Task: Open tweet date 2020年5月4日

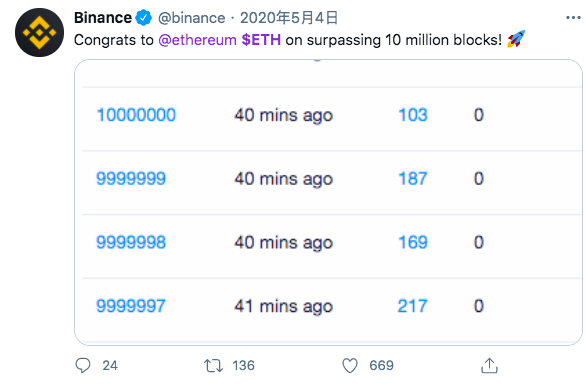Action: [x=289, y=18]
